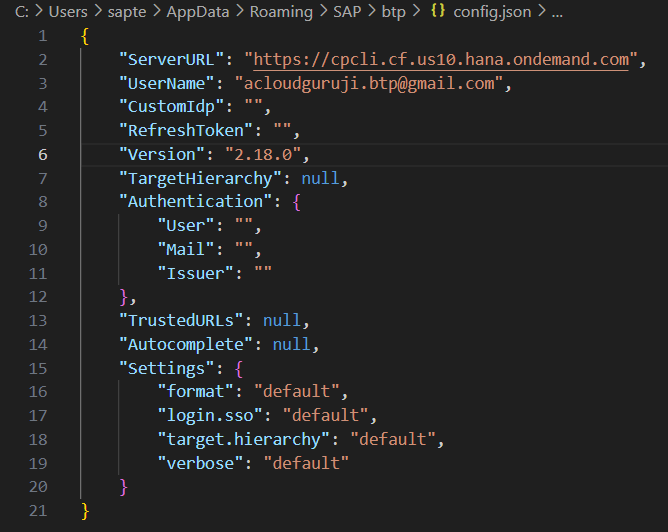The height and width of the screenshot is (532, 668).
Task: Select line number 8 for the Authentication line
Action: 41,201
